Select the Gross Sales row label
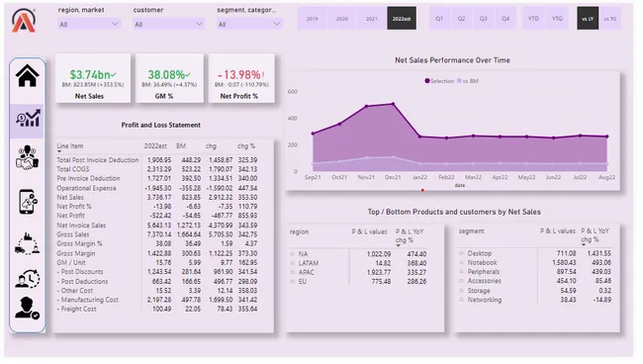 [x=73, y=234]
